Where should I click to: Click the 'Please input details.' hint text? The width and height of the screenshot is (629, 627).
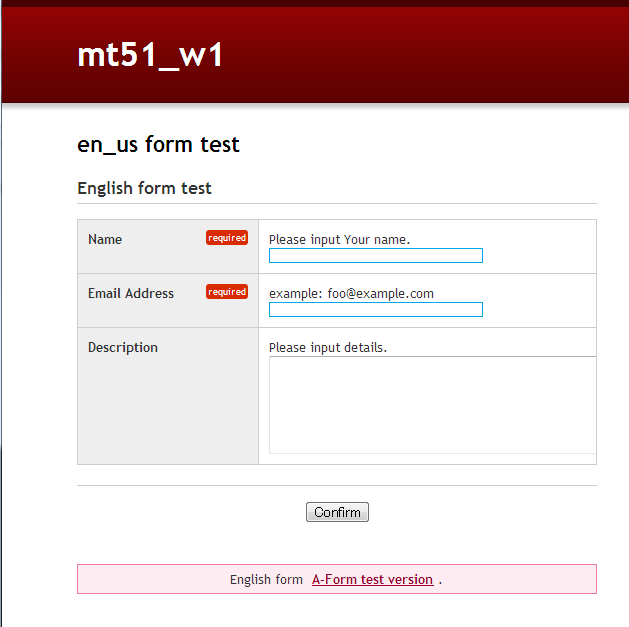click(x=327, y=348)
